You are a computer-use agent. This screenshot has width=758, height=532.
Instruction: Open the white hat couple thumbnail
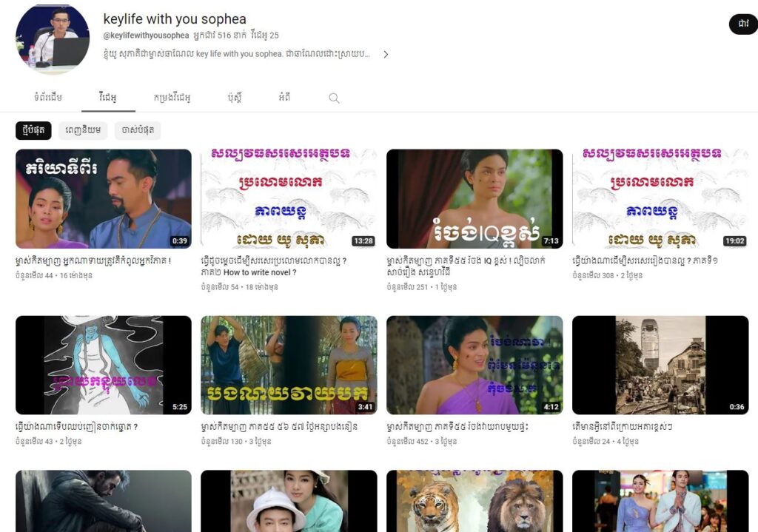click(x=289, y=501)
